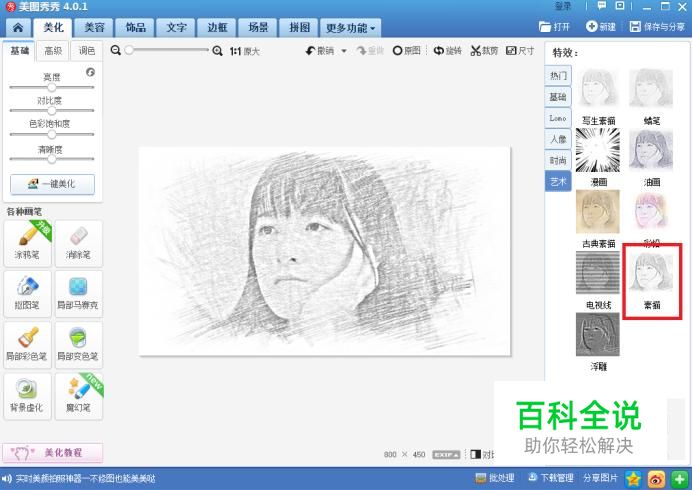This screenshot has height=490, width=692.
Task: Select the 魔幻笔 magic pen tool
Action: [78, 396]
